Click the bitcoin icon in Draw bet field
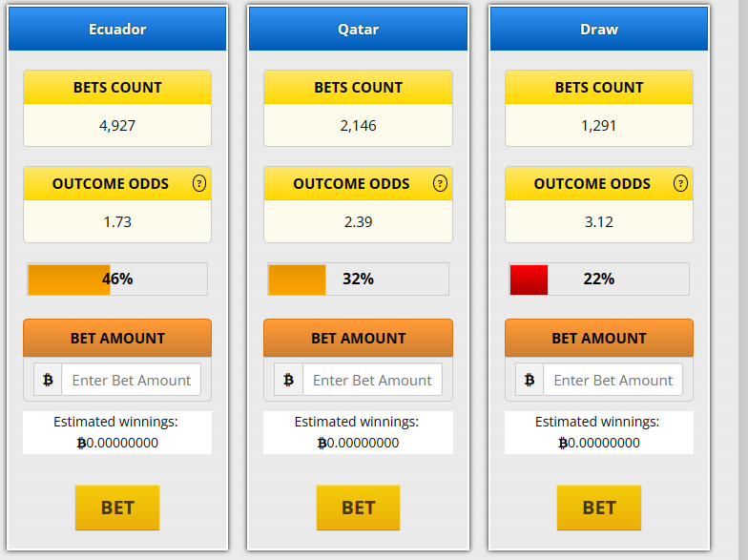The height and width of the screenshot is (560, 748). [530, 380]
